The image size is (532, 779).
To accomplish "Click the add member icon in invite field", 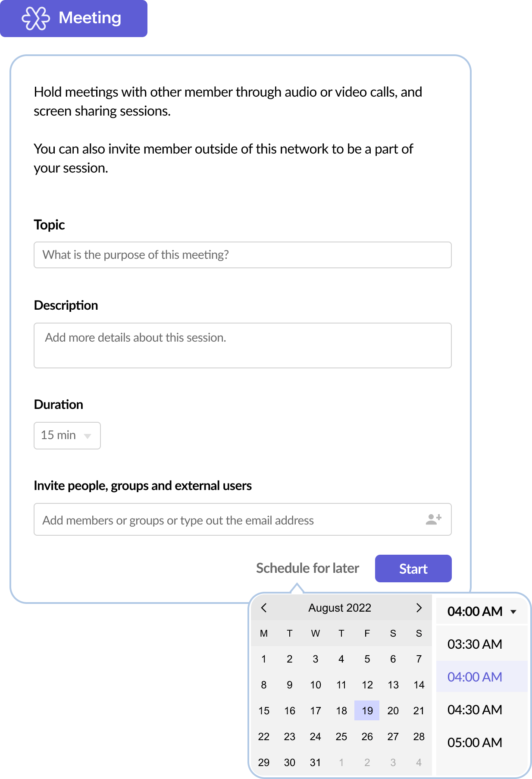I will coord(433,519).
